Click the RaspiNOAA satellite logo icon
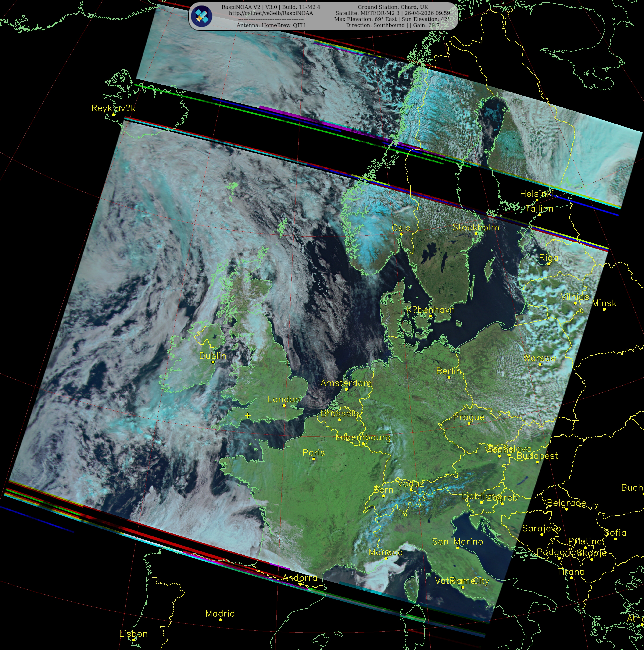The width and height of the screenshot is (644, 650). [201, 16]
